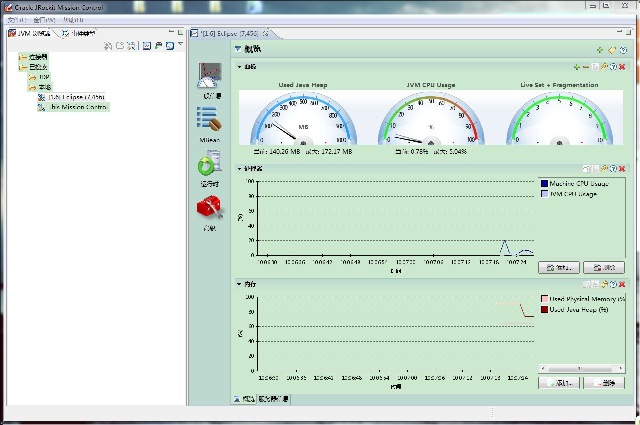
Task: Collapse the memory chart section triangle
Action: pyautogui.click(x=240, y=284)
